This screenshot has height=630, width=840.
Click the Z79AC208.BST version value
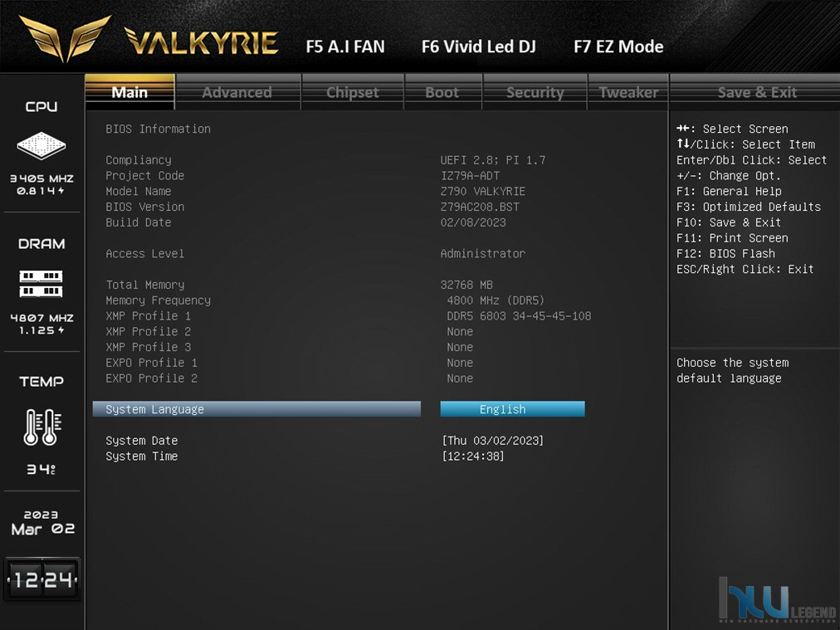coord(480,206)
